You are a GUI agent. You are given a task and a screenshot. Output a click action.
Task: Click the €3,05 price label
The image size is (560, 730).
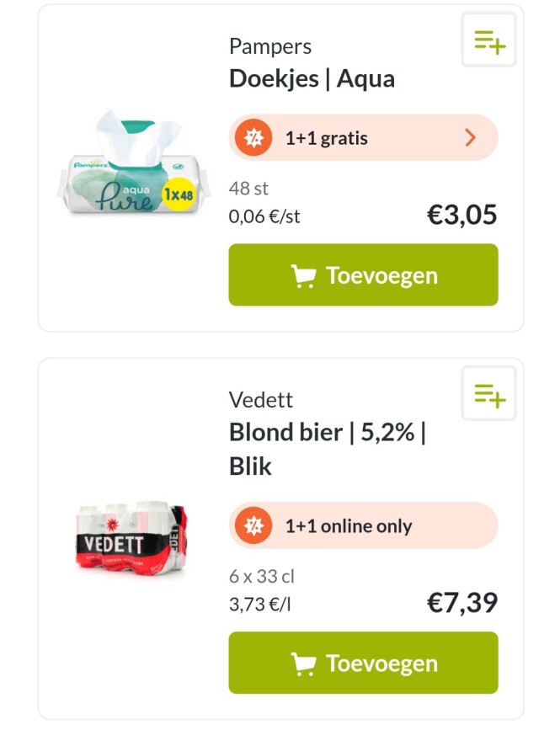(x=463, y=215)
